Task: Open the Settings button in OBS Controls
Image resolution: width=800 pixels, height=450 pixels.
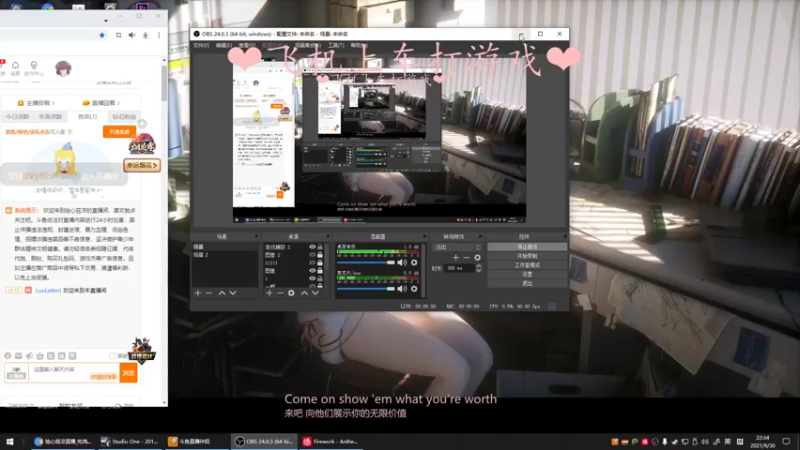Action: [527, 274]
